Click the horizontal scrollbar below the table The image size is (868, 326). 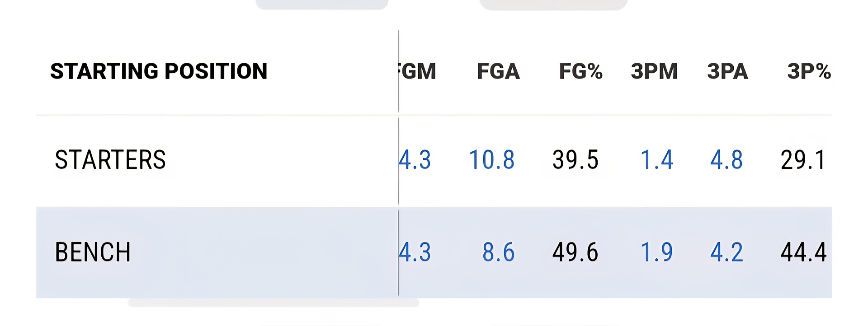[273, 303]
